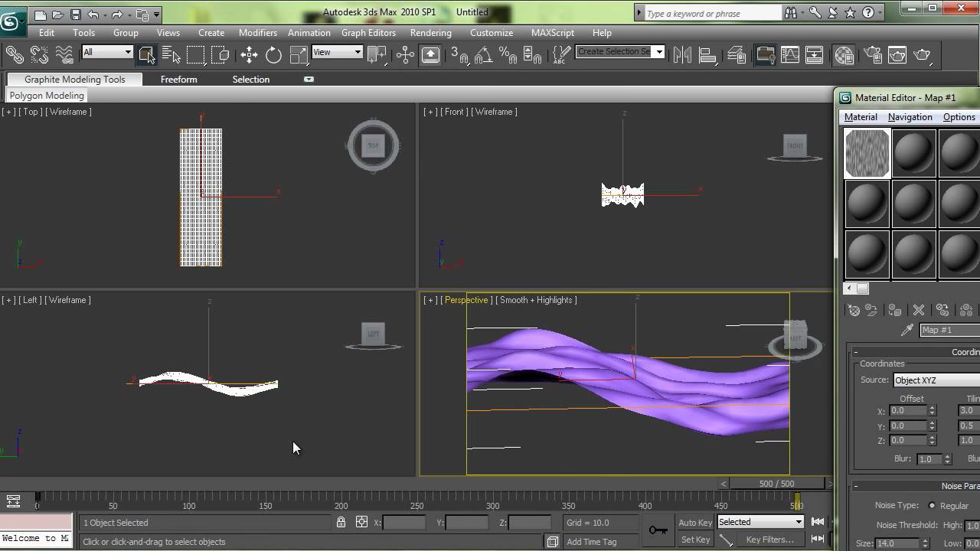Open Curve Editor from main toolbar
The image size is (980, 551).
(789, 54)
